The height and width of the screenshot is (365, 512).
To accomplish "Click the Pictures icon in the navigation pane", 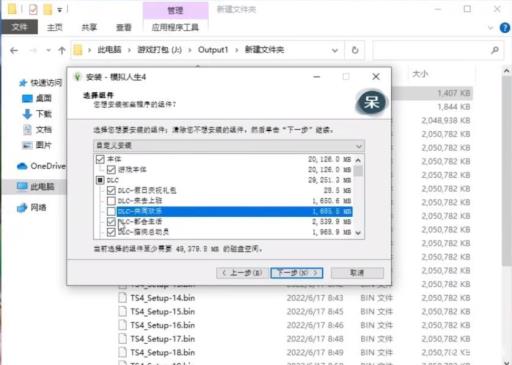I will (27, 145).
